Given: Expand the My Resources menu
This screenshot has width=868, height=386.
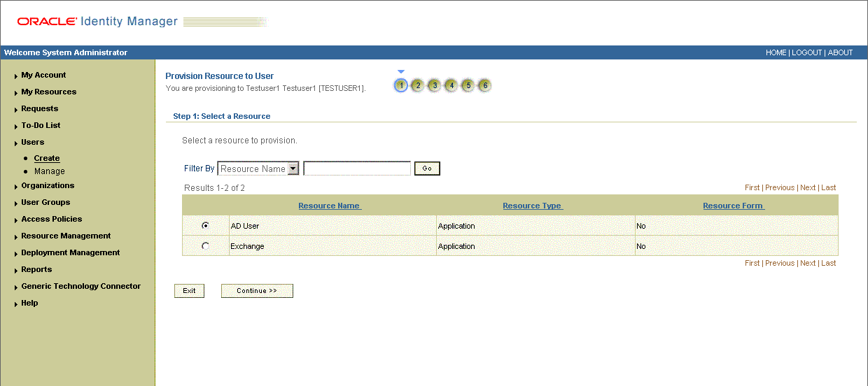Looking at the screenshot, I should pos(49,92).
